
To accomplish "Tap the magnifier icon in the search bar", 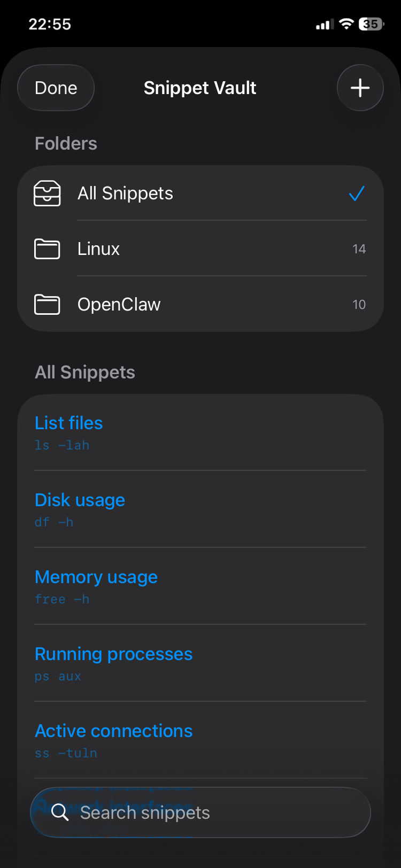I will [x=60, y=812].
